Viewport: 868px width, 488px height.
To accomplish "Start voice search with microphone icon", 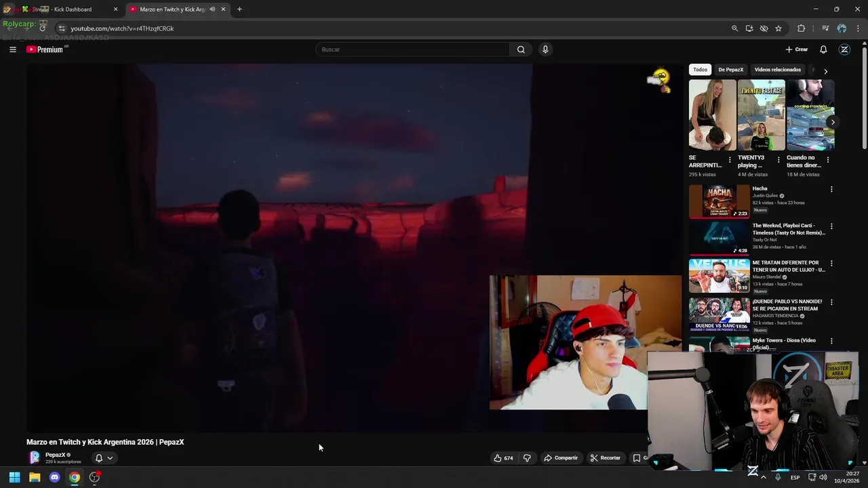I will point(545,49).
